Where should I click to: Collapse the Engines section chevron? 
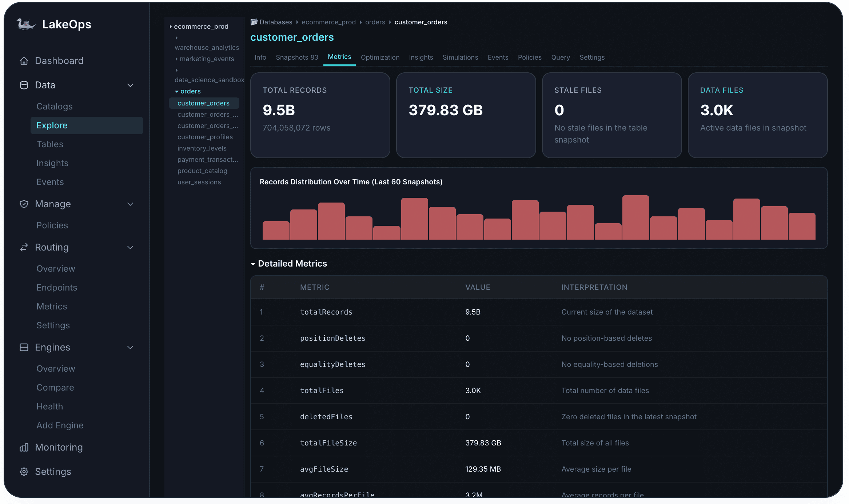pos(130,347)
